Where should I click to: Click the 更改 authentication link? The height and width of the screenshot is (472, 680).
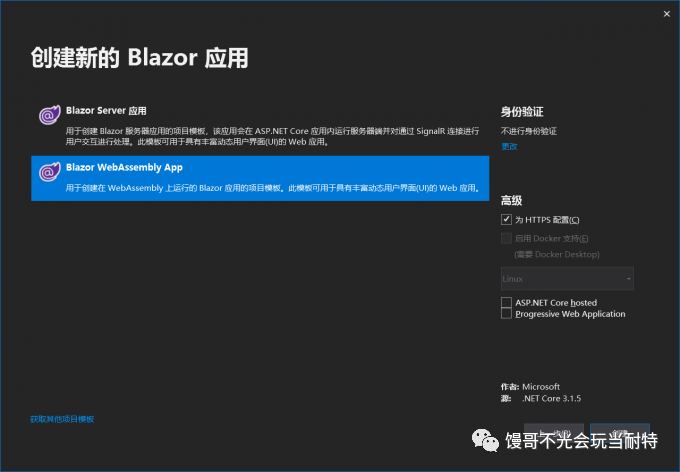(x=509, y=147)
